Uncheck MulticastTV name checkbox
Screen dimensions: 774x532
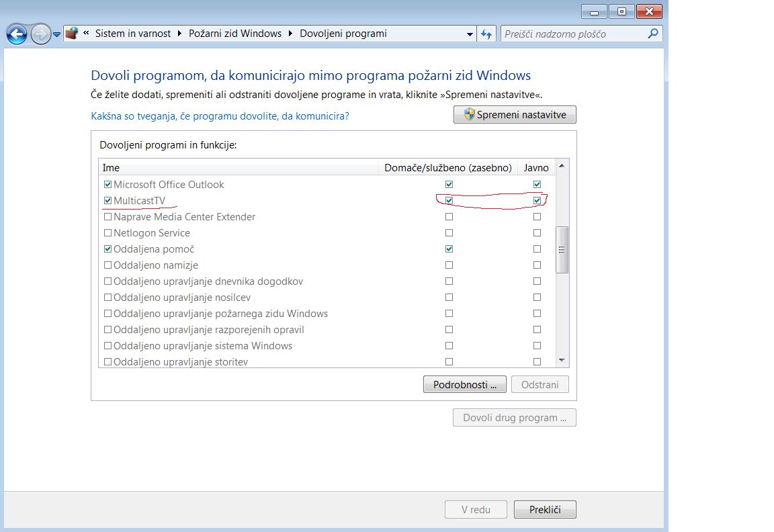click(x=107, y=201)
